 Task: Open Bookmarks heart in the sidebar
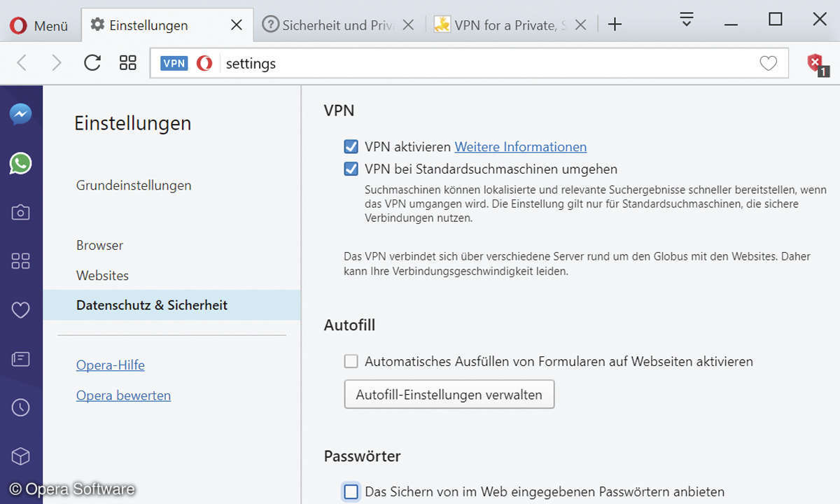pyautogui.click(x=20, y=309)
